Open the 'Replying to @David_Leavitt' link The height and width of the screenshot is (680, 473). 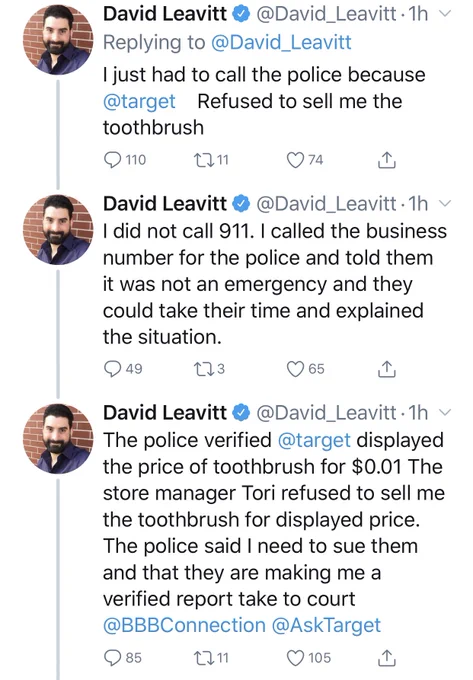281,42
